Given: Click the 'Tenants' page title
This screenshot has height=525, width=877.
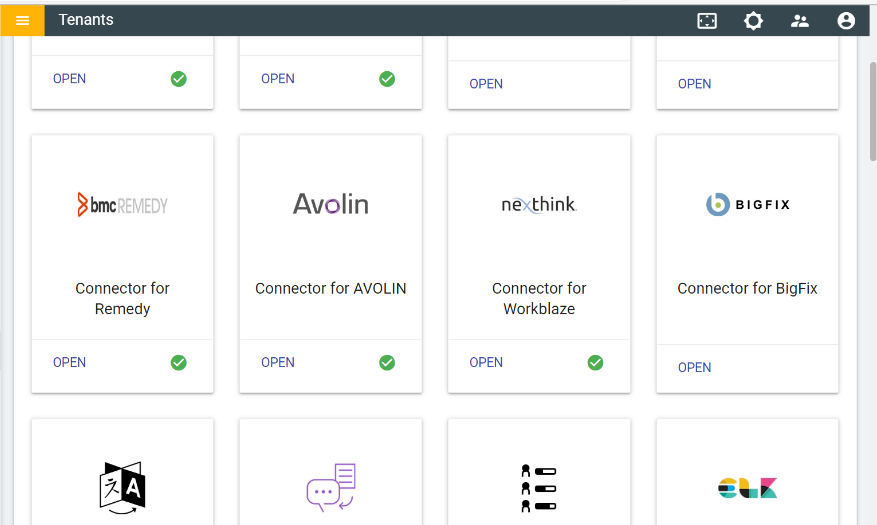Looking at the screenshot, I should 86,20.
